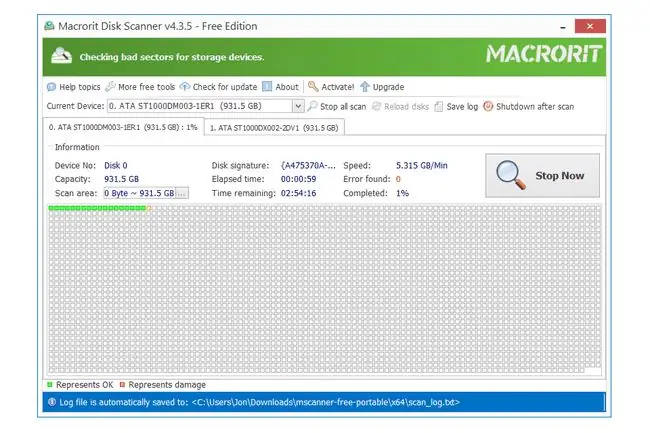Close the Macrorit Disk Scanner window
This screenshot has height=433, width=650.
tap(590, 27)
